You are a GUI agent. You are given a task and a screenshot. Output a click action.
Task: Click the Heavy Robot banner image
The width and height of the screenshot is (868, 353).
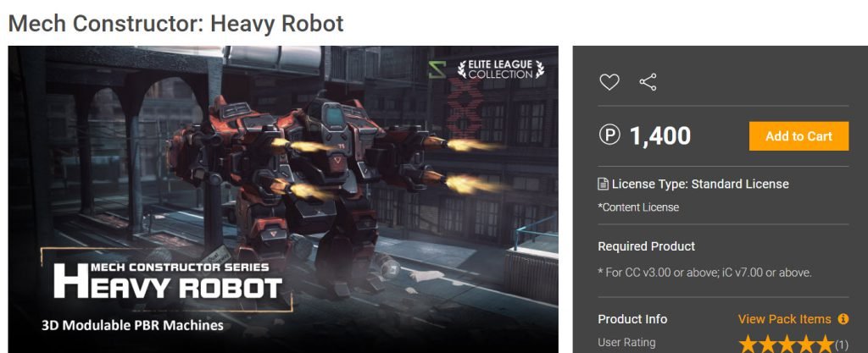coord(283,200)
